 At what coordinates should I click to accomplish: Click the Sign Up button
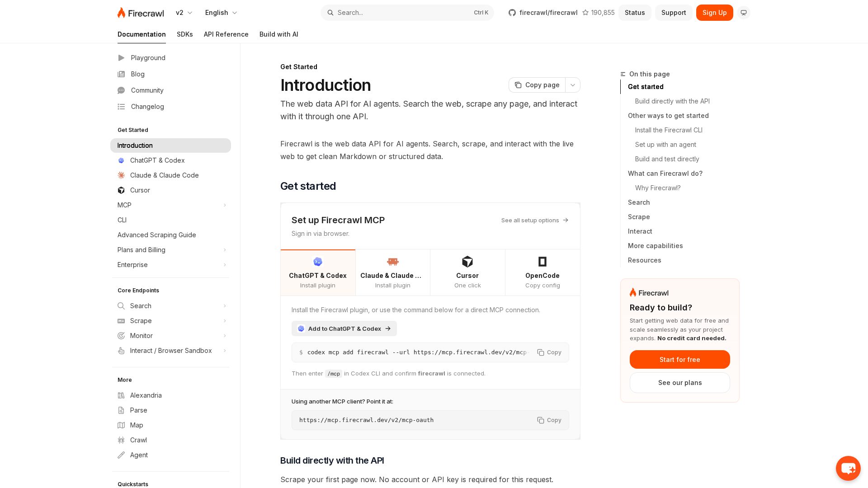[x=714, y=13]
